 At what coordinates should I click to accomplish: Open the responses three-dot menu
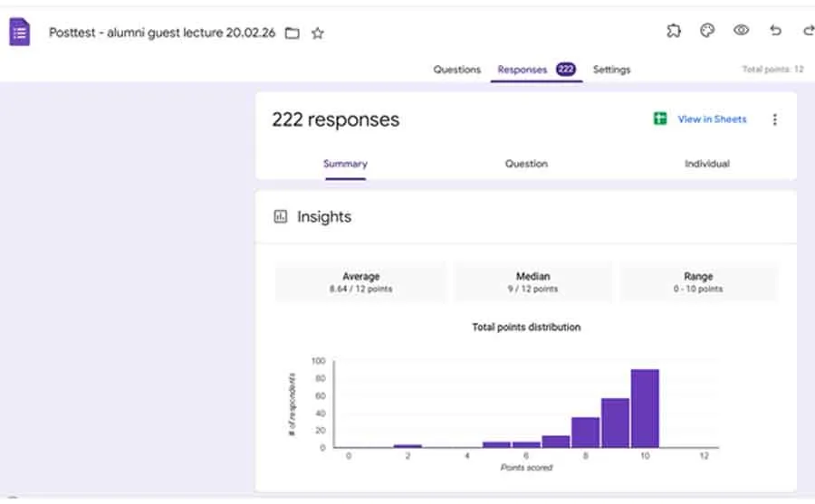(x=774, y=119)
